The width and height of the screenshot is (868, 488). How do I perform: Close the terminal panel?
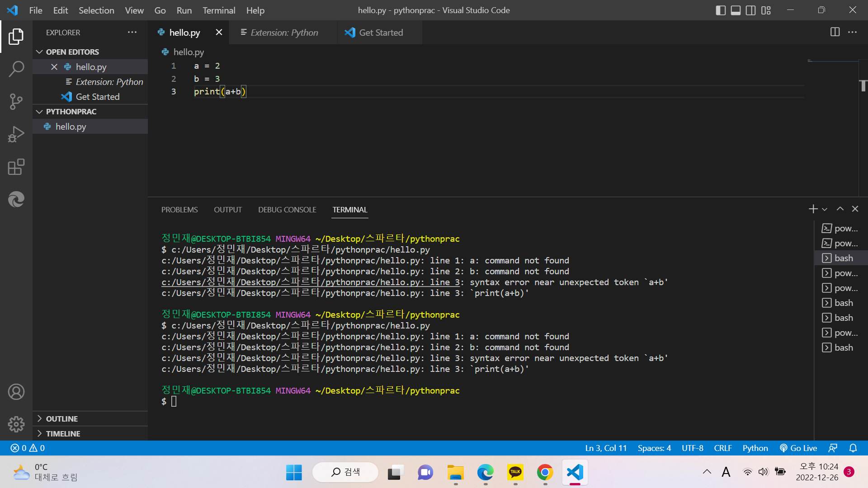point(855,209)
